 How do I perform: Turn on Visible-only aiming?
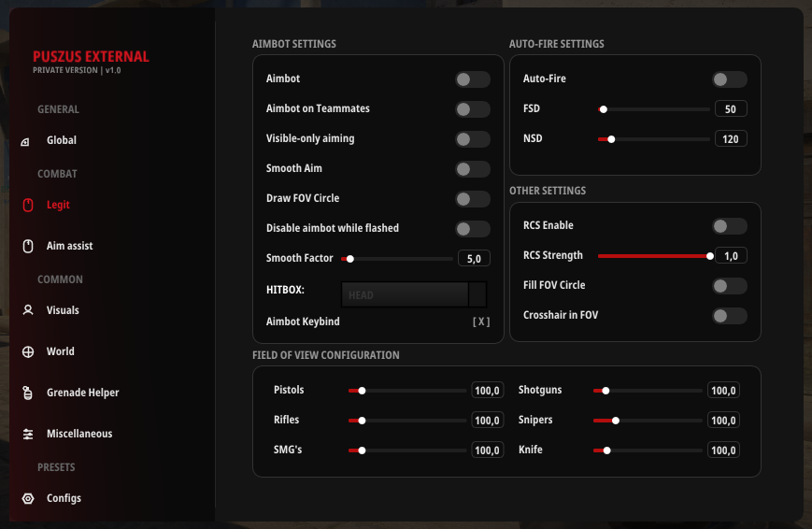[472, 139]
